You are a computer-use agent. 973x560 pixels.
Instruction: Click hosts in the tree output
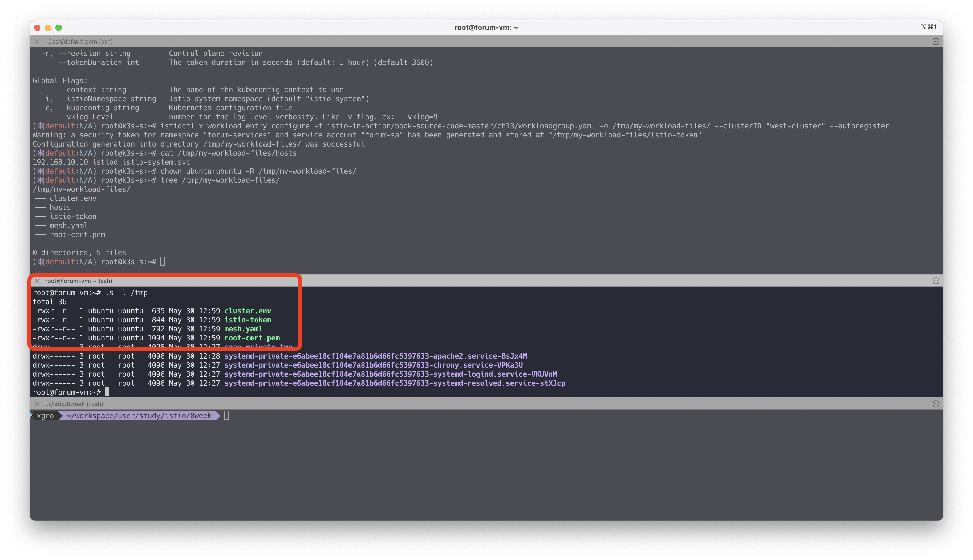coord(60,207)
